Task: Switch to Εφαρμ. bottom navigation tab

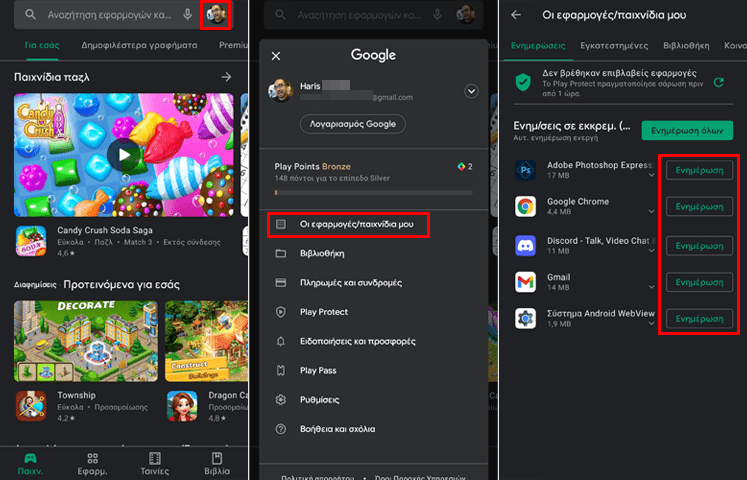Action: coord(92,464)
